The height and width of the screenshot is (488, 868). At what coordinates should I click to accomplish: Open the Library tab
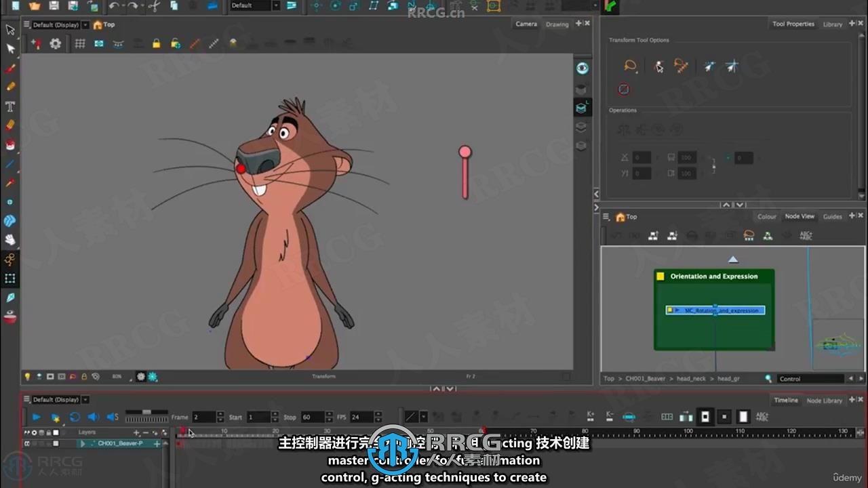pos(833,24)
